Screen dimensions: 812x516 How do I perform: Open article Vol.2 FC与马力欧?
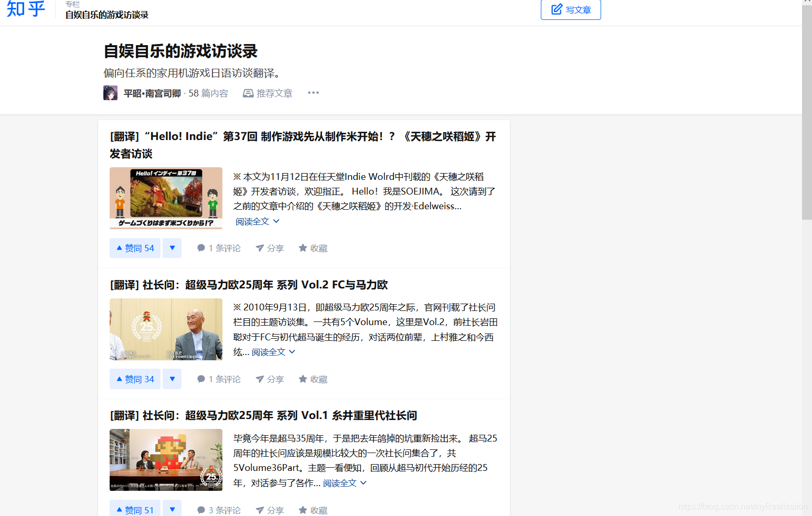coord(249,285)
